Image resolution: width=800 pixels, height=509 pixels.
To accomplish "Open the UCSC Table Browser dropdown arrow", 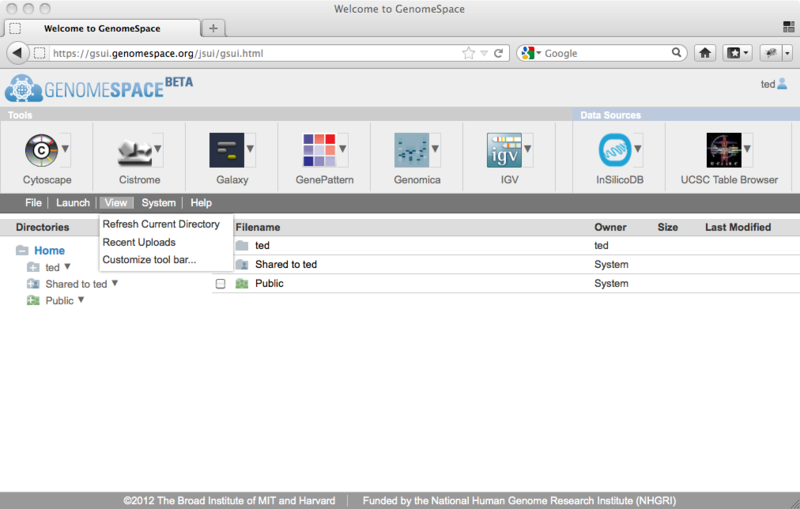I will coord(747,149).
